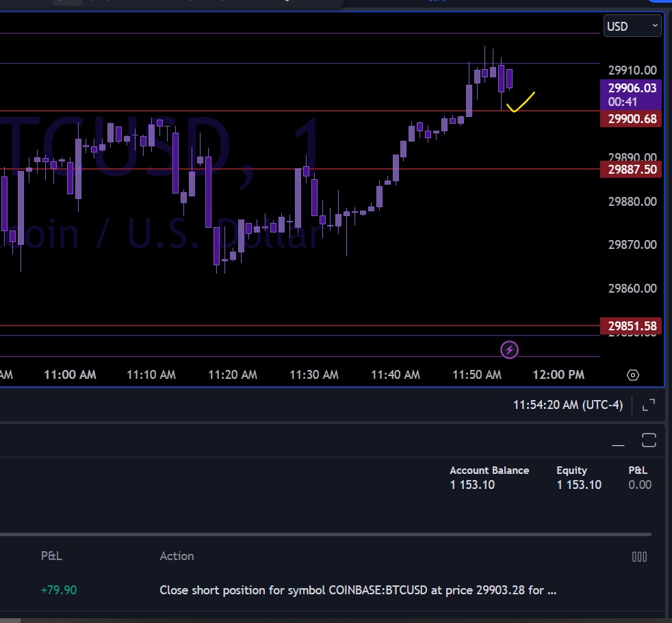672x623 pixels.
Task: Click Account Balance value 1 153.10
Action: pos(472,485)
